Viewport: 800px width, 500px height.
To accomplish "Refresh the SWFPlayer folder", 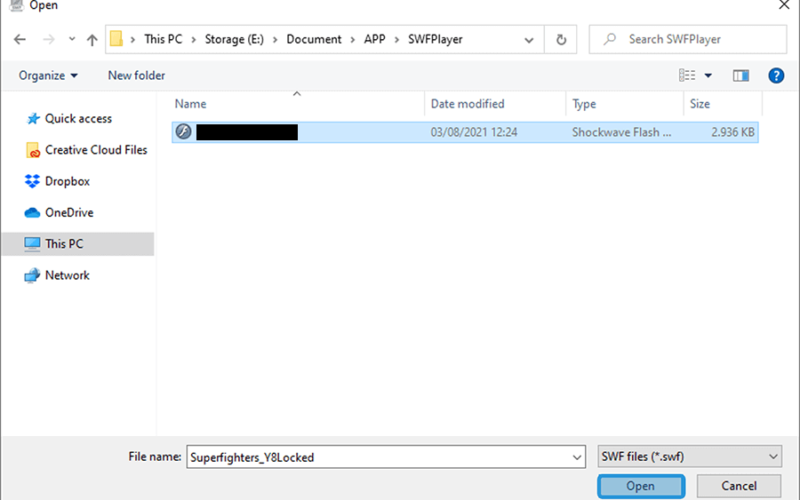I will click(561, 39).
